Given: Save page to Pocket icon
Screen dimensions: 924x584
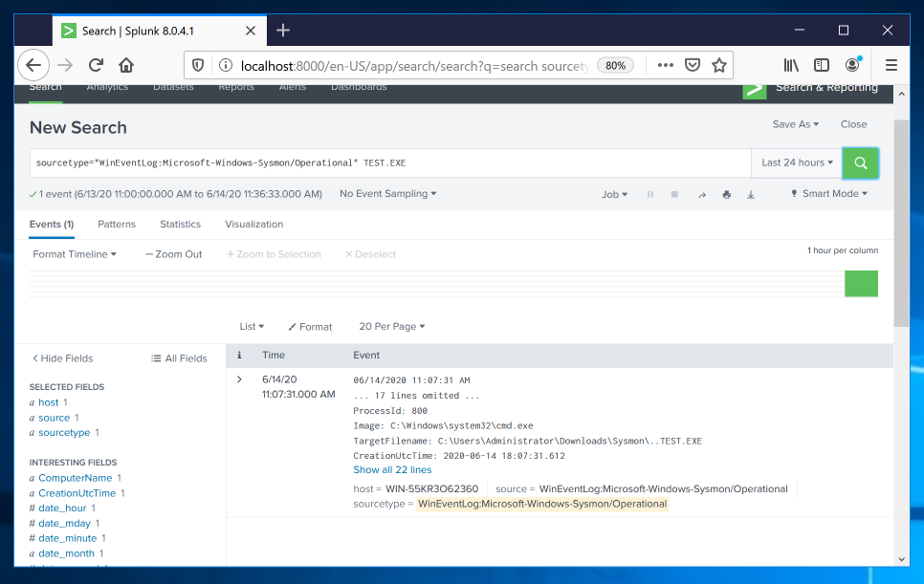Looking at the screenshot, I should pyautogui.click(x=693, y=65).
